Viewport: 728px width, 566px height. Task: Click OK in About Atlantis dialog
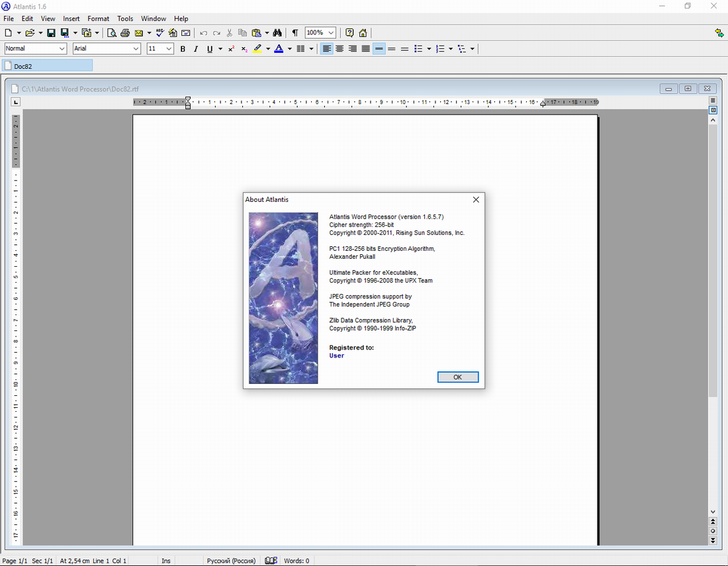pos(458,377)
